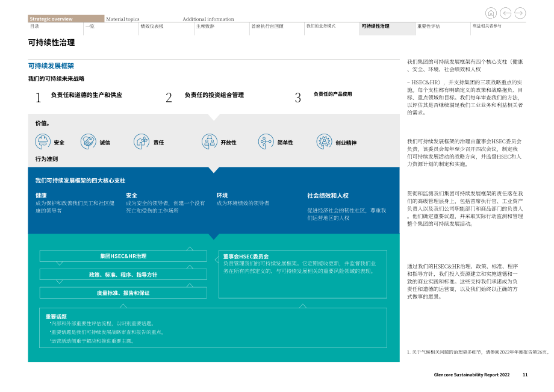Click strategy item 负责任的投资组合管理
This screenshot has width=554, height=392.
coord(214,95)
